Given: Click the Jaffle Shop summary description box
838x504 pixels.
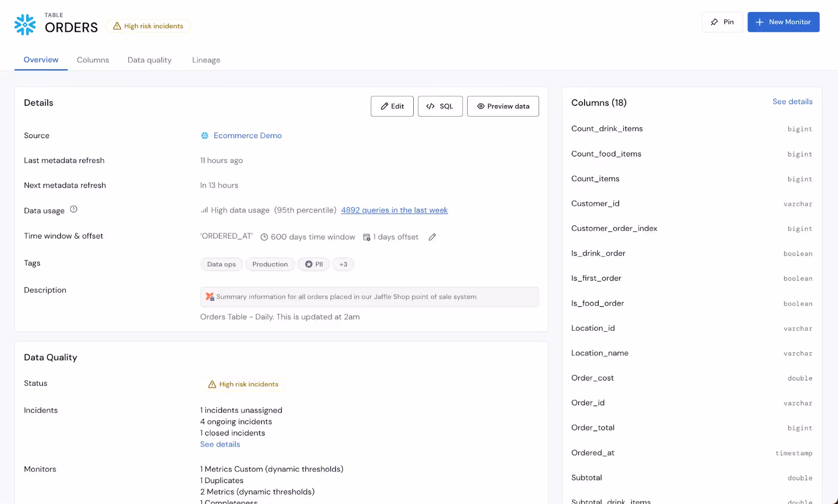Looking at the screenshot, I should (369, 297).
